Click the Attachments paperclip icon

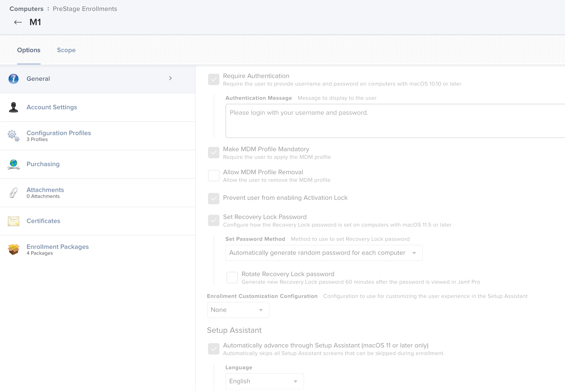click(x=14, y=192)
